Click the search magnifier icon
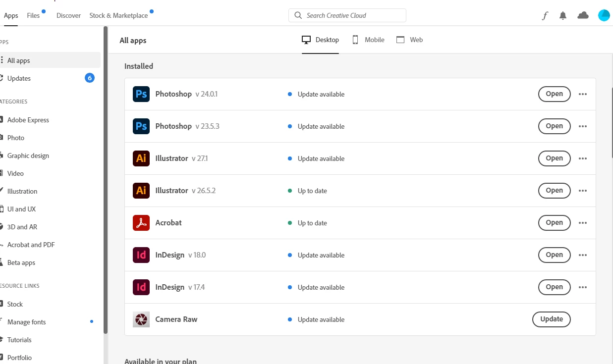The image size is (613, 364). (298, 15)
